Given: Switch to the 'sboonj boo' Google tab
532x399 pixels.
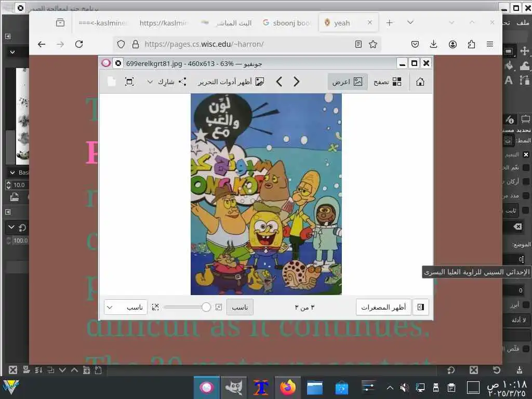Looking at the screenshot, I should (x=287, y=23).
